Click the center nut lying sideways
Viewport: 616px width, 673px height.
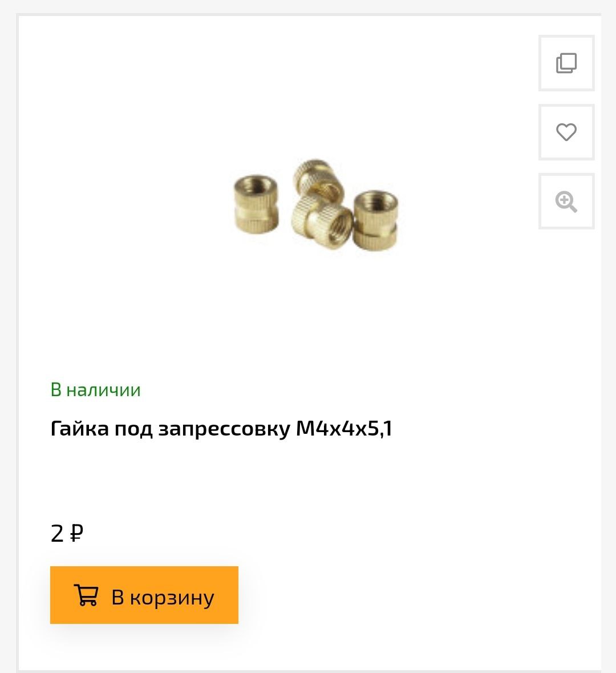point(321,221)
